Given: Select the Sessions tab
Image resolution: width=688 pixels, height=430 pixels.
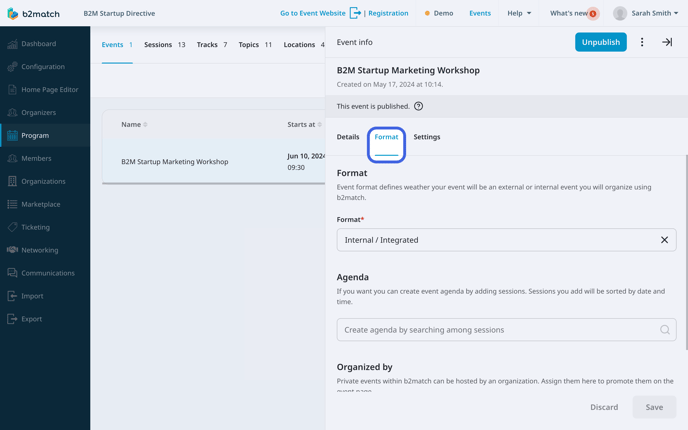Looking at the screenshot, I should tap(165, 45).
